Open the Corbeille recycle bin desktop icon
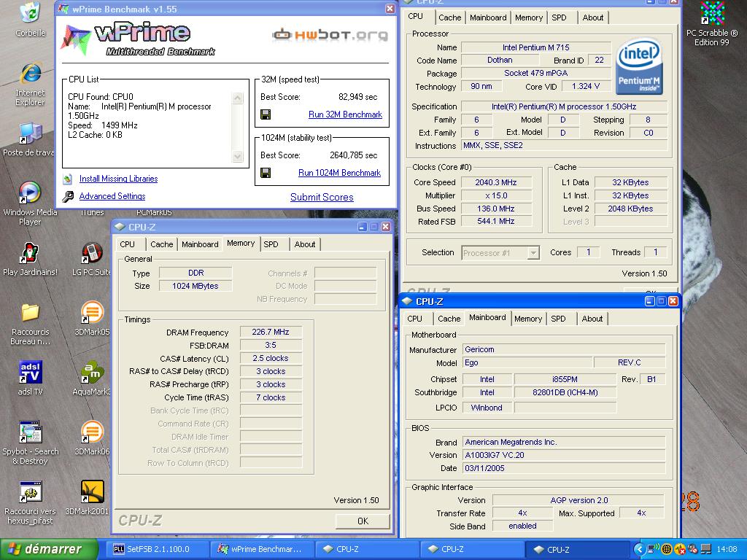The width and height of the screenshot is (747, 560). coord(30,19)
